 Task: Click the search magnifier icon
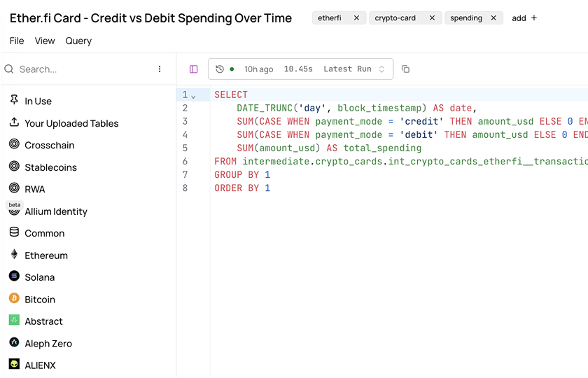[x=9, y=69]
